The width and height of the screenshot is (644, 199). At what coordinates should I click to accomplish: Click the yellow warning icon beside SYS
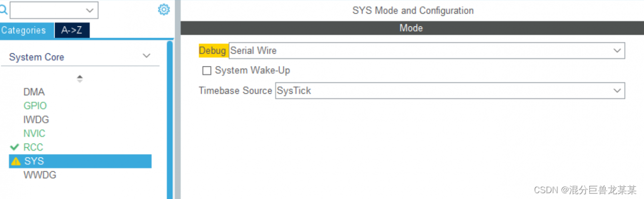pyautogui.click(x=16, y=161)
